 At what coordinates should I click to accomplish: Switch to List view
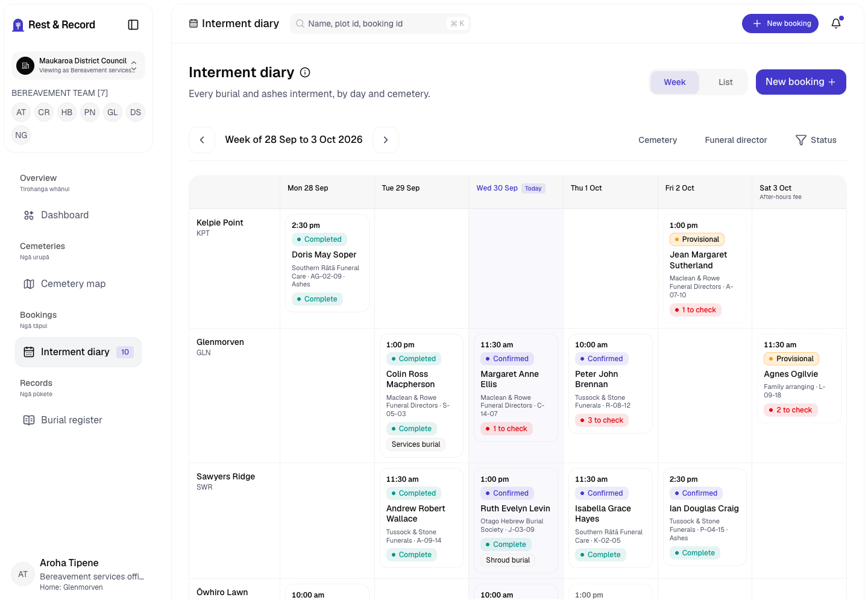point(726,82)
